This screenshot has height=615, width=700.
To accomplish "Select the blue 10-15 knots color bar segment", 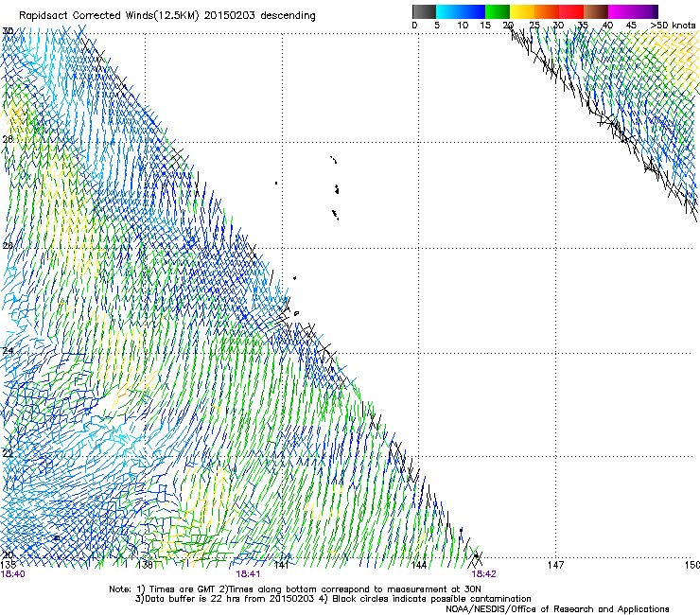I will (x=473, y=11).
